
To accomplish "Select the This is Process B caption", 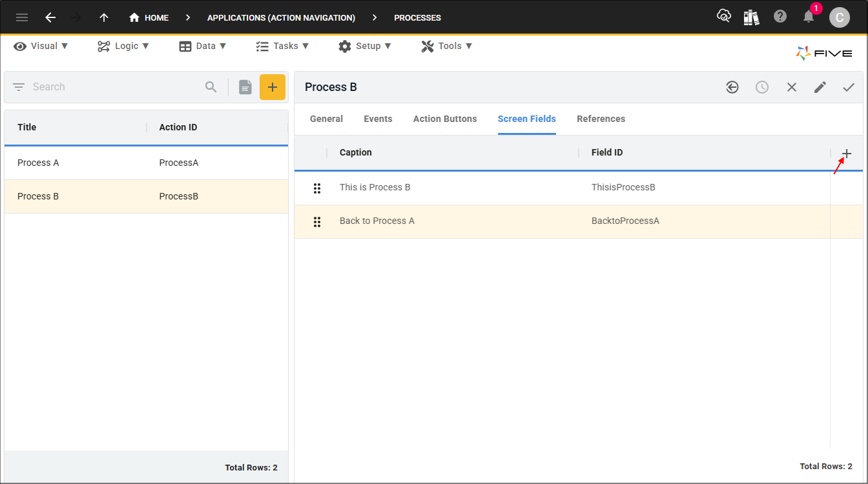I will (x=375, y=187).
